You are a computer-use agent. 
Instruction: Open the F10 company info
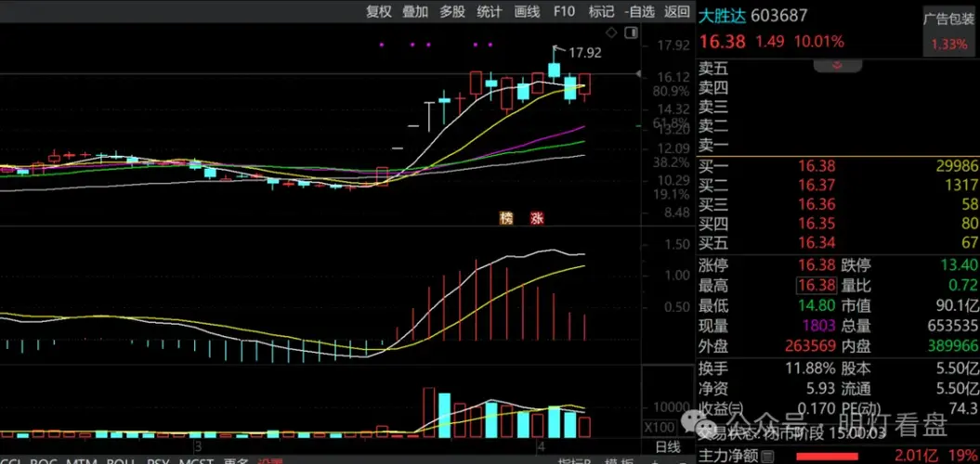(564, 11)
